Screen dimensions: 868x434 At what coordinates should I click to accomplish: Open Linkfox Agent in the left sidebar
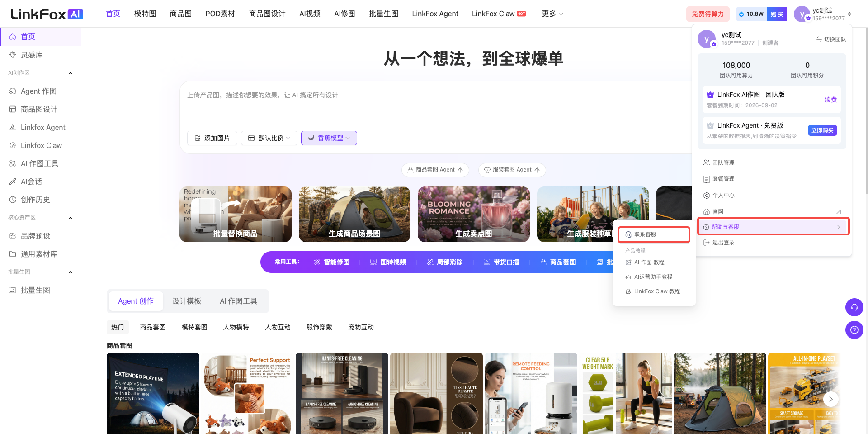(43, 127)
